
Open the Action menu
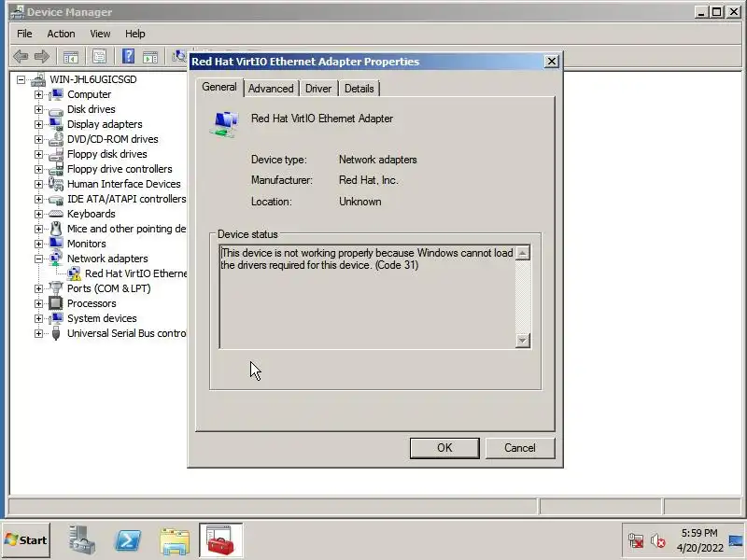[x=61, y=34]
